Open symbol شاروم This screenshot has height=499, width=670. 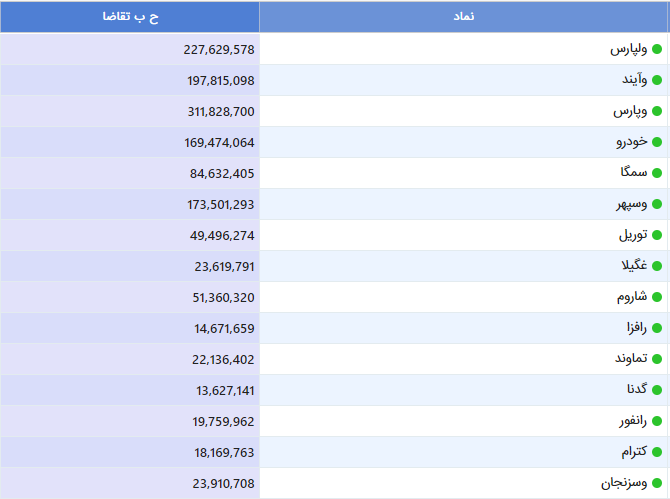[632, 297]
